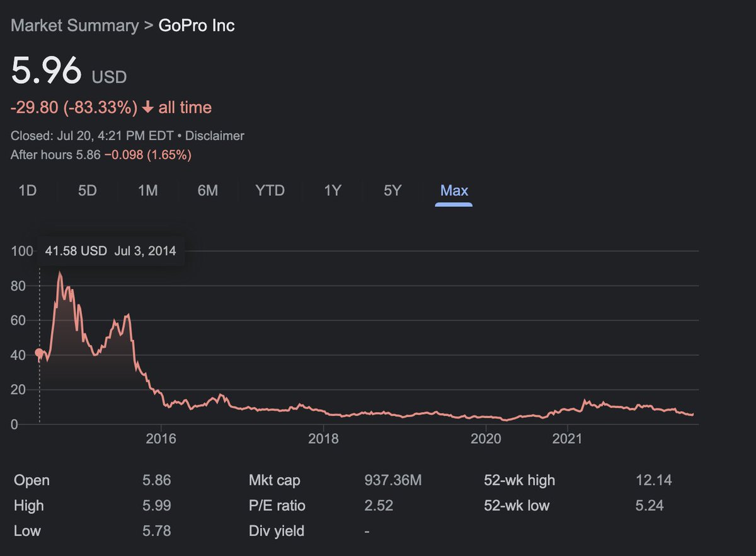
Task: Click the 2018 x-axis label
Action: coord(323,438)
